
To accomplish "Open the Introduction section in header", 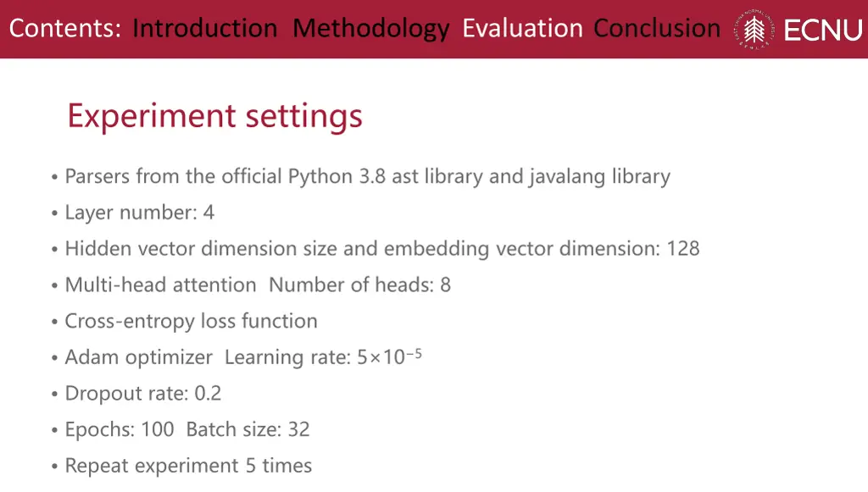I will [205, 28].
